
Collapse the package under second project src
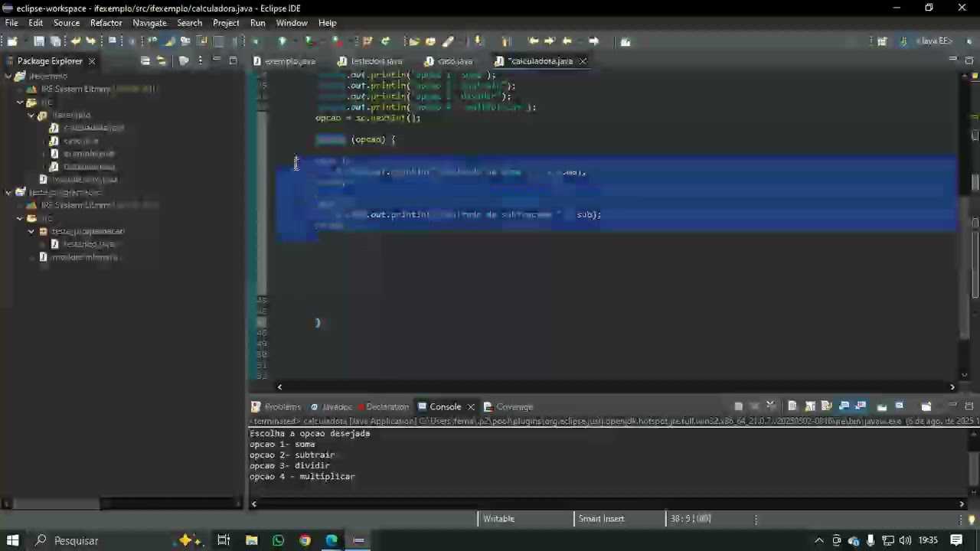pyautogui.click(x=31, y=231)
